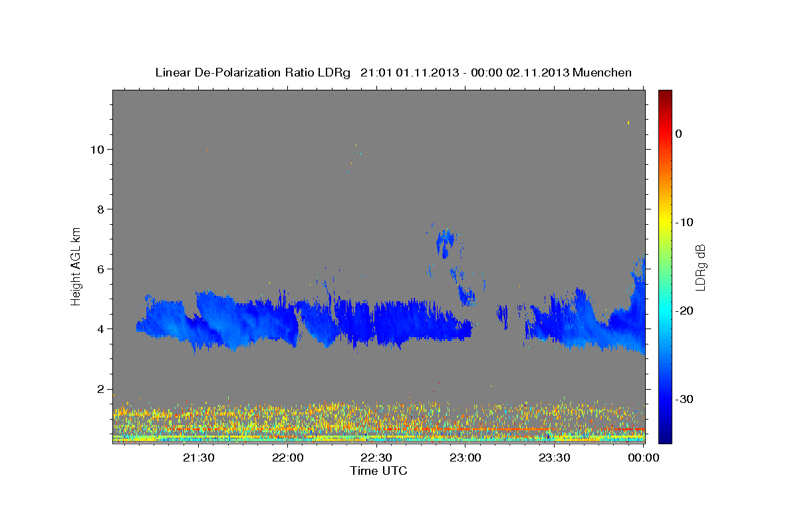Click the 22:00 time tick label
Screen dimensions: 798x532
288,458
